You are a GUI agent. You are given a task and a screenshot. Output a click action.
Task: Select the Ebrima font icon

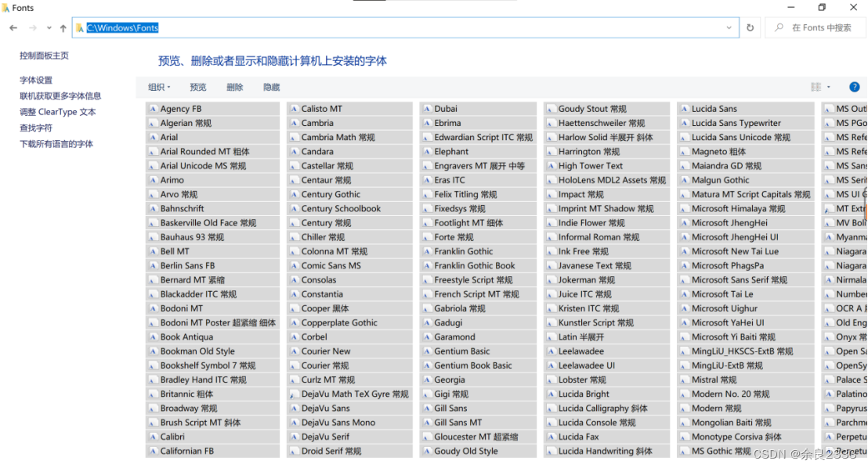[428, 123]
